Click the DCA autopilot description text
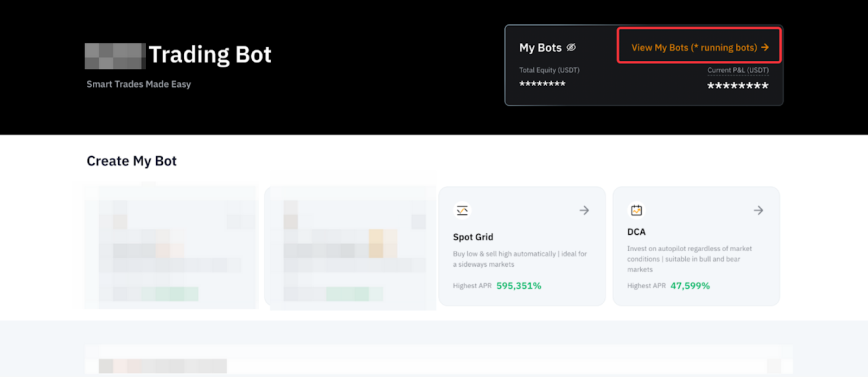This screenshot has height=377, width=868. coord(689,259)
